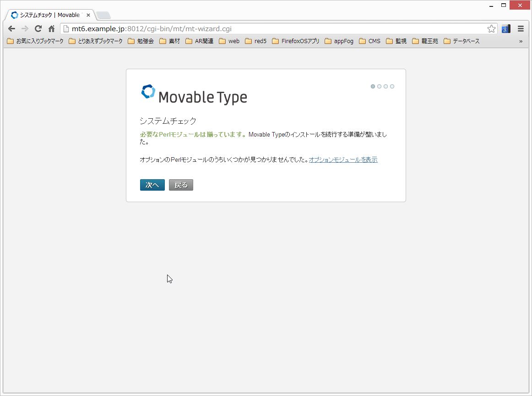
Task: Click the システムチェック heading text
Action: (168, 121)
